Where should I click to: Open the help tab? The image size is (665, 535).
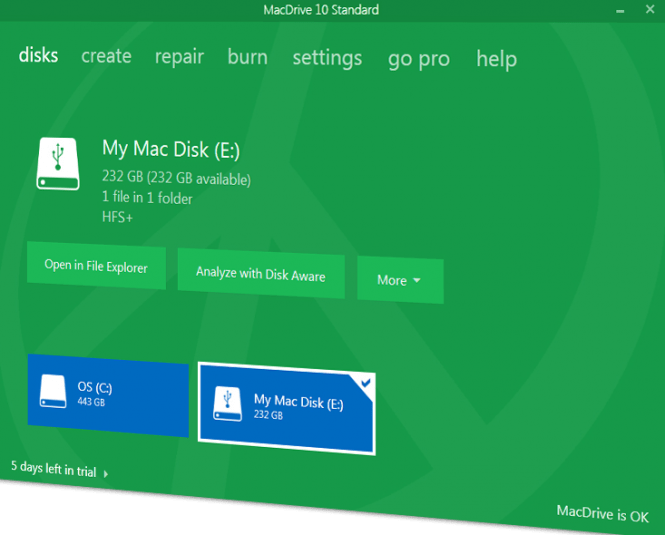[x=497, y=59]
